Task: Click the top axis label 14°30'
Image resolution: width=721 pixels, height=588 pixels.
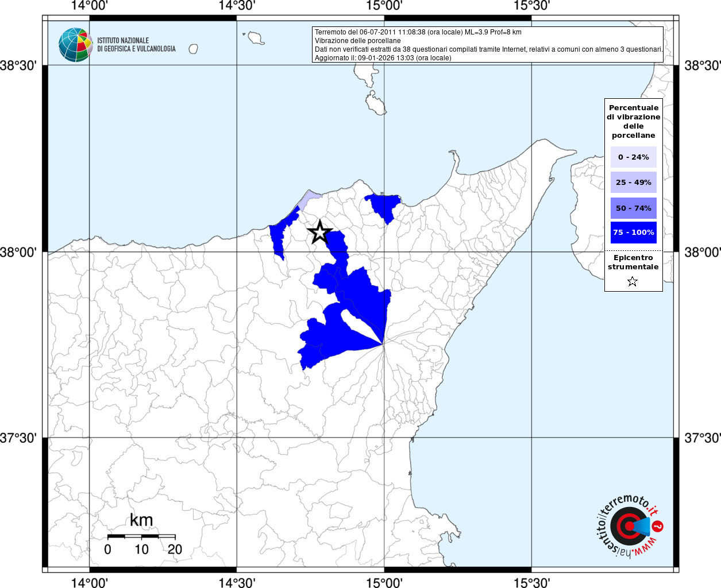Action: [237, 5]
